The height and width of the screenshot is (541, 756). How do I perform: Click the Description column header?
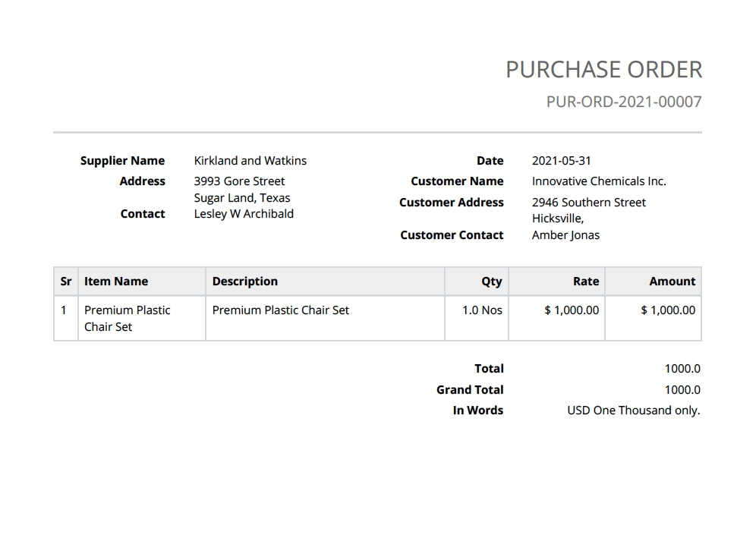click(245, 282)
